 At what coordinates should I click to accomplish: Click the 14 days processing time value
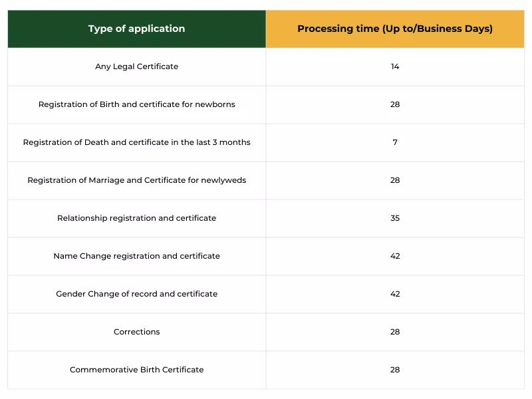395,66
